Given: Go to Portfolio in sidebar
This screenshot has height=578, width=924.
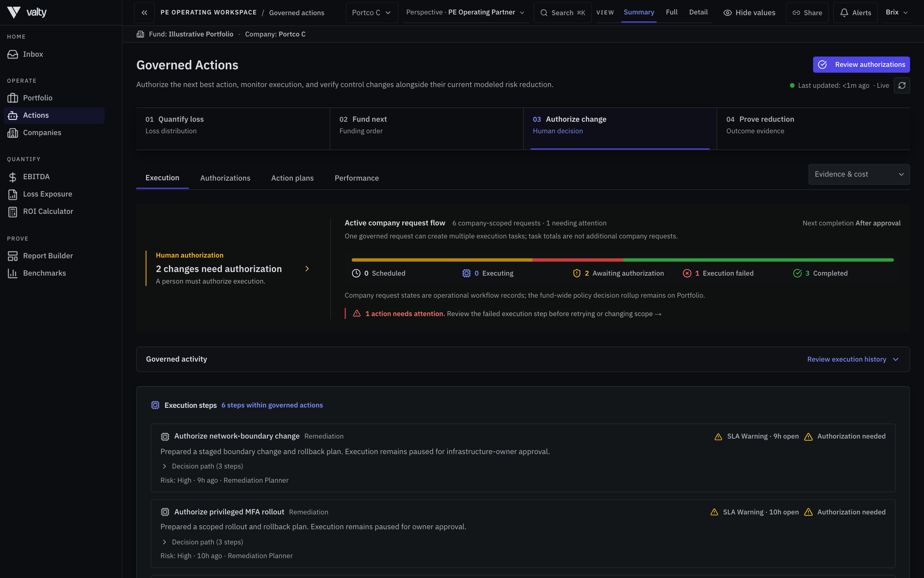Looking at the screenshot, I should point(54,98).
